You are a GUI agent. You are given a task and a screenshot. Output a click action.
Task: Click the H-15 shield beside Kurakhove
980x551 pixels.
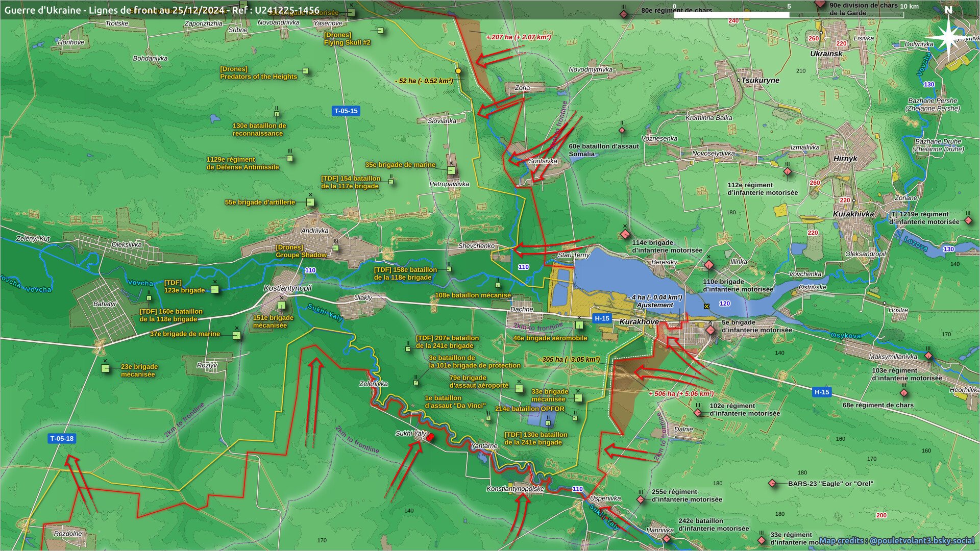pyautogui.click(x=602, y=318)
